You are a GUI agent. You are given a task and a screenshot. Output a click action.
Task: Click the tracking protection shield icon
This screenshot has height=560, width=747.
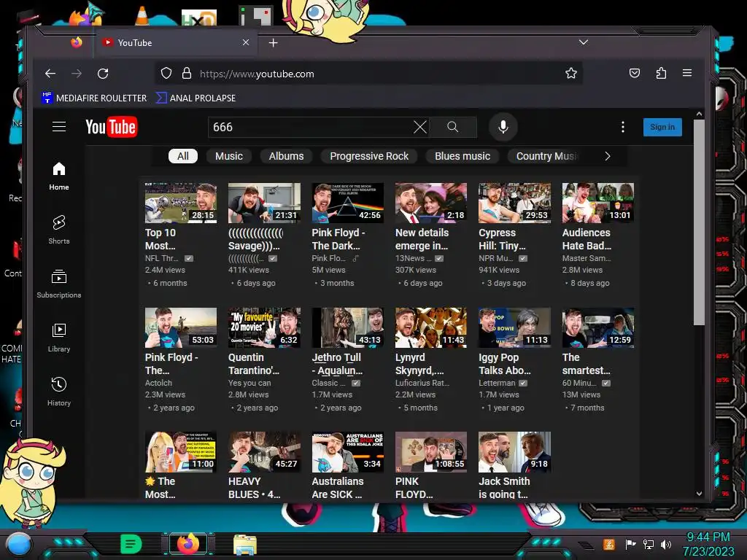tap(166, 74)
